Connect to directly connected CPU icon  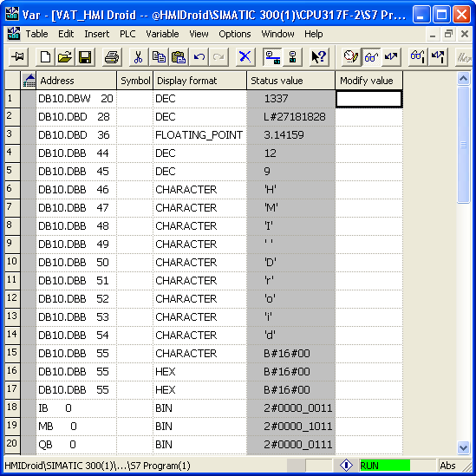tap(292, 56)
